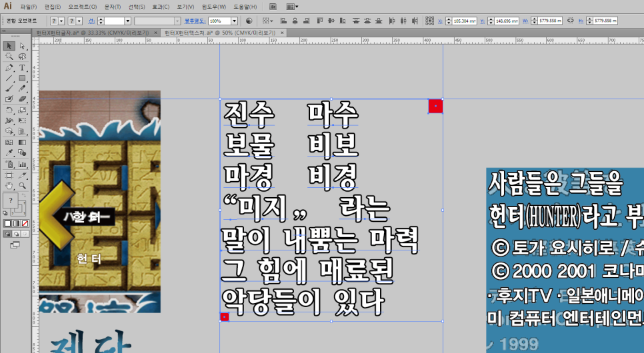
Task: Click the Transform reference point grid
Action: (429, 21)
